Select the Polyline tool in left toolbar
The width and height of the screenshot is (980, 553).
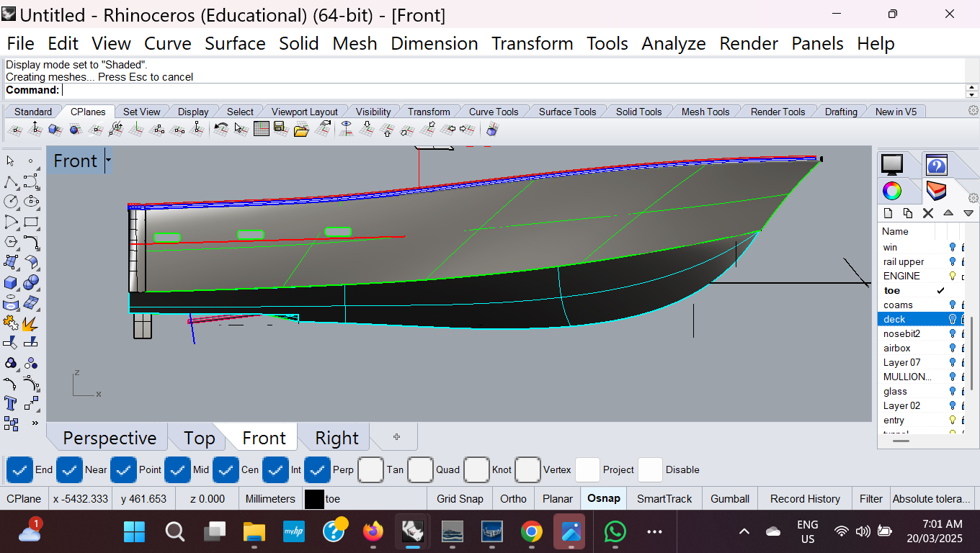[11, 181]
